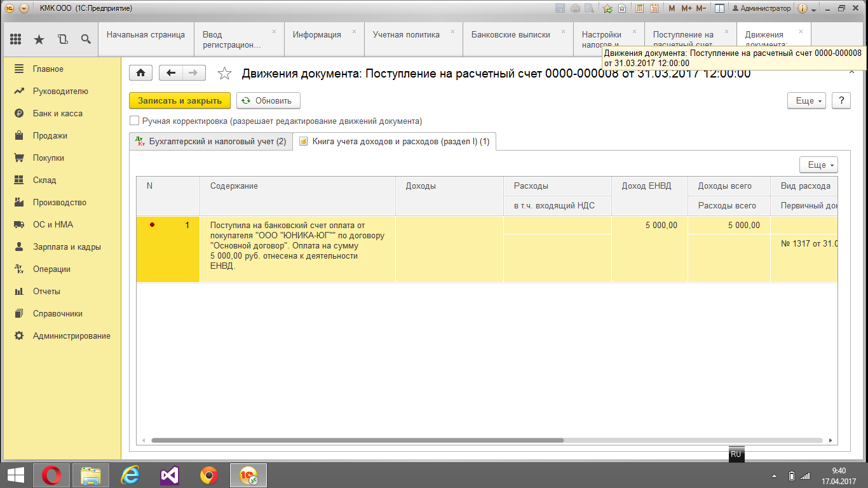Image resolution: width=868 pixels, height=488 pixels.
Task: Click the favorites star icon in toolbar
Action: click(x=39, y=39)
